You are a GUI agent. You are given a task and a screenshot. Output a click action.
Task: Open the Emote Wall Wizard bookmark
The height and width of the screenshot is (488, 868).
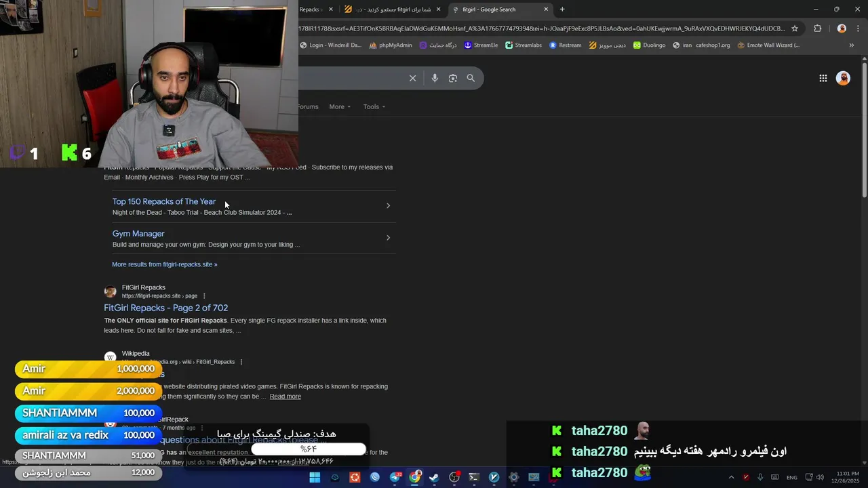coord(768,45)
